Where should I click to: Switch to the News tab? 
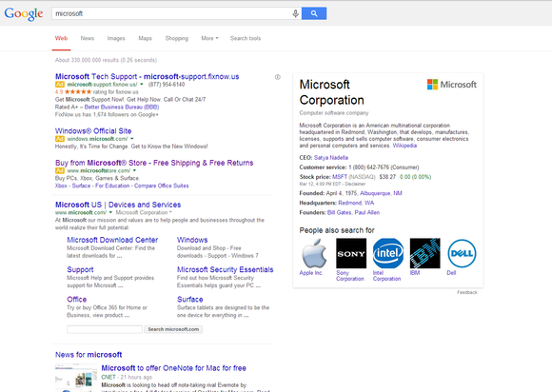tap(88, 38)
